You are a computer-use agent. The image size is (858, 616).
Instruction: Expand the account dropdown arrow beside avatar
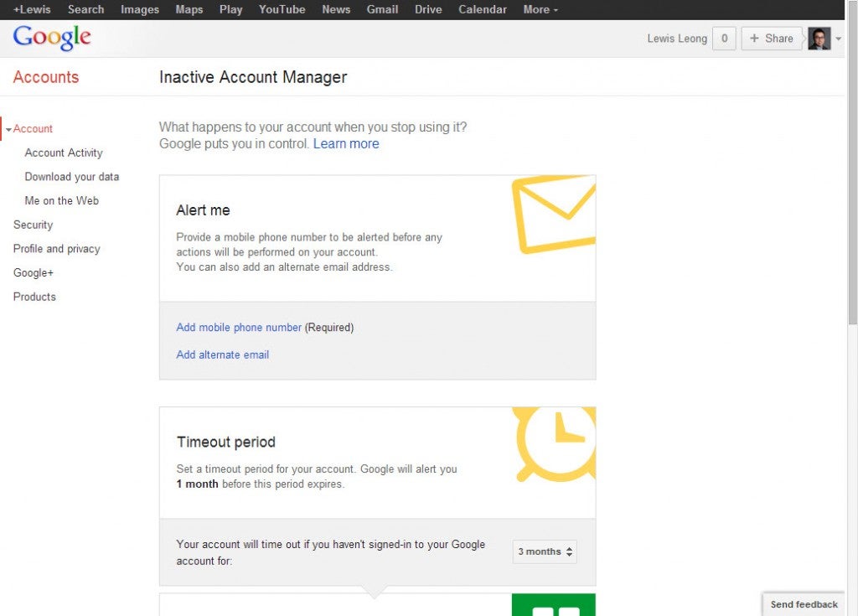click(838, 39)
